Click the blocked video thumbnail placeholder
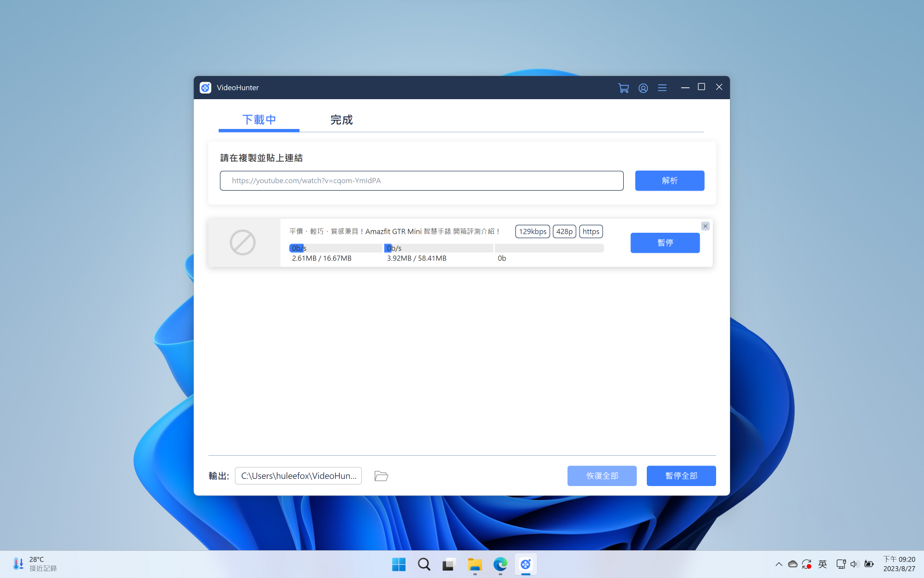Image resolution: width=924 pixels, height=578 pixels. 243,243
